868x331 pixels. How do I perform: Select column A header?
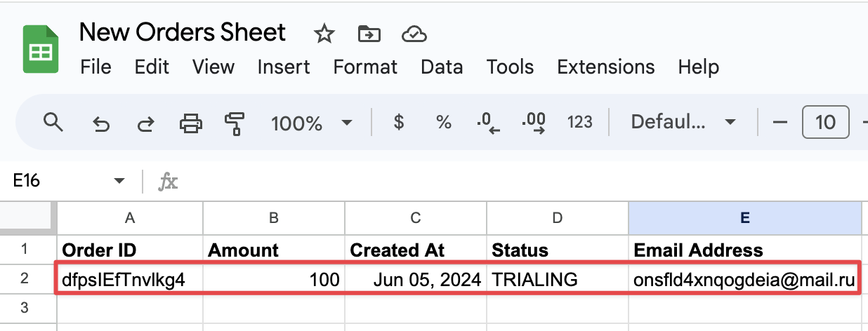(x=130, y=219)
